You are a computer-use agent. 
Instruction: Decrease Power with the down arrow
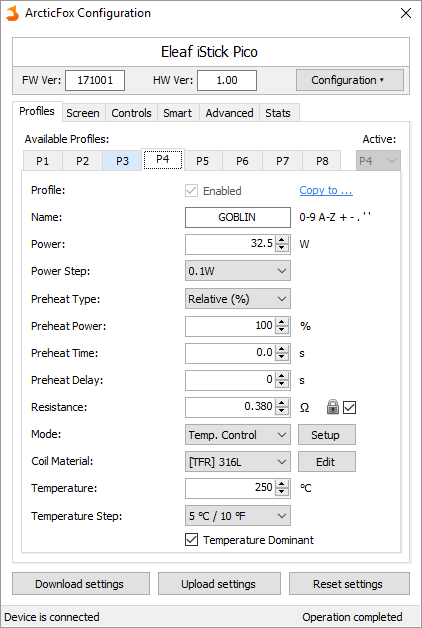click(x=282, y=248)
